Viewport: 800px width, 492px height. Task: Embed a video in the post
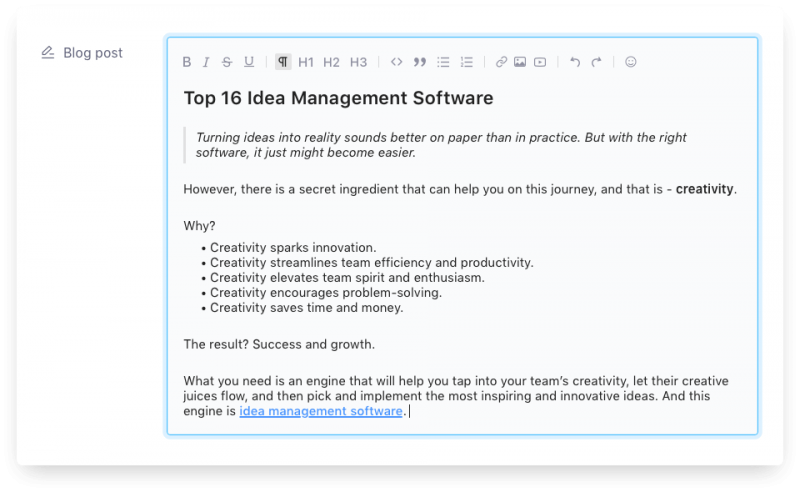540,62
